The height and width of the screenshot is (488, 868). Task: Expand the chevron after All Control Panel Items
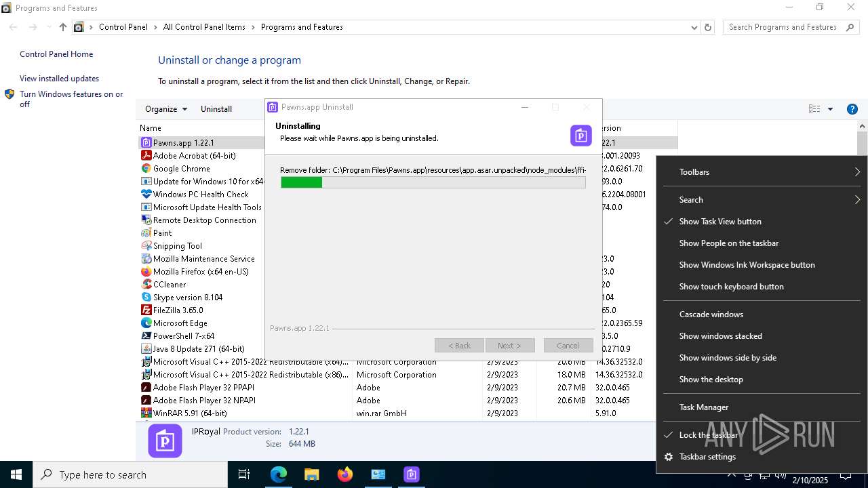point(253,27)
